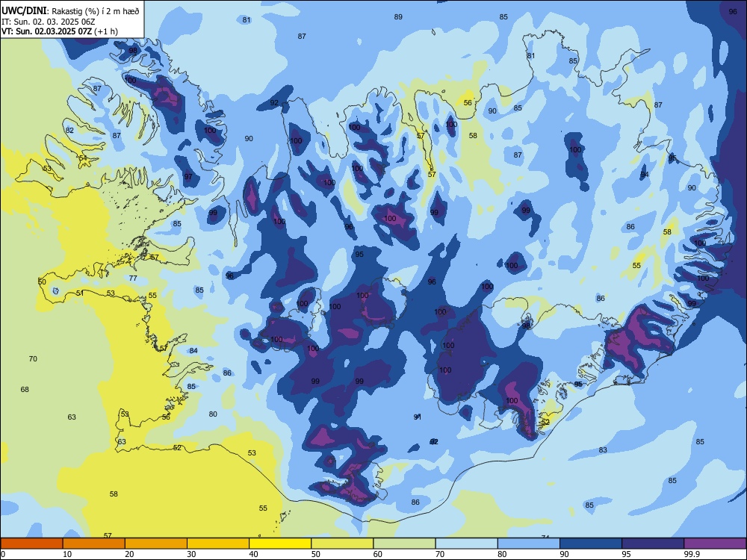Select the 80–90 medium blue legend band
This screenshot has height=560, width=747.
coord(529,543)
